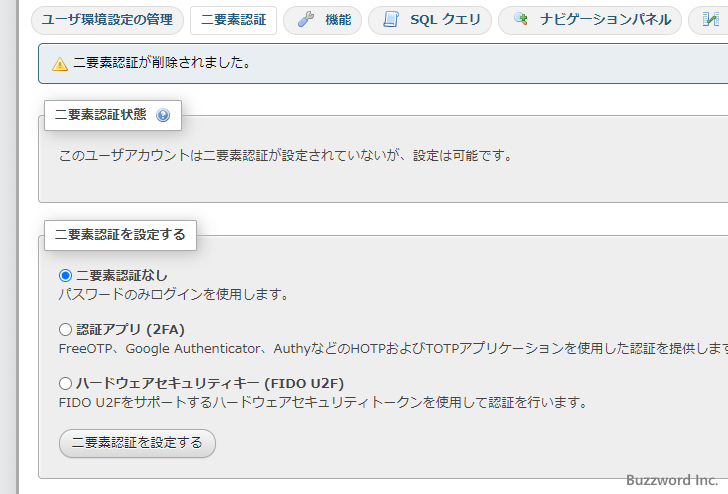The image size is (728, 494).
Task: Select the 認証アプリ (2FA) radio button
Action: click(66, 329)
